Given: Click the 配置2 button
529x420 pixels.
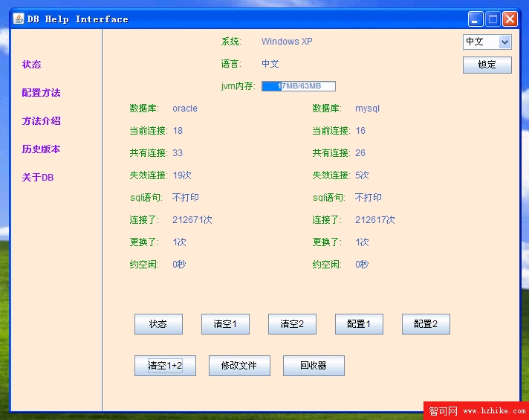Looking at the screenshot, I should tap(426, 324).
